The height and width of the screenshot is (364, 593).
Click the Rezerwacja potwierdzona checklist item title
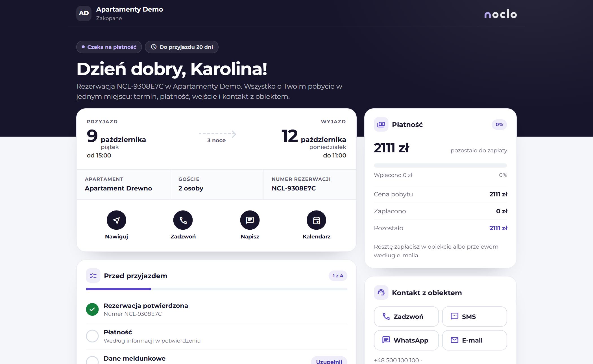point(146,306)
